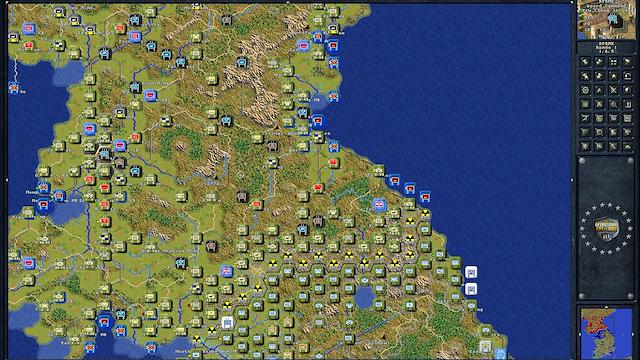The width and height of the screenshot is (640, 360).
Task: Click the icon just left of the magnifying glass
Action: tap(599, 104)
